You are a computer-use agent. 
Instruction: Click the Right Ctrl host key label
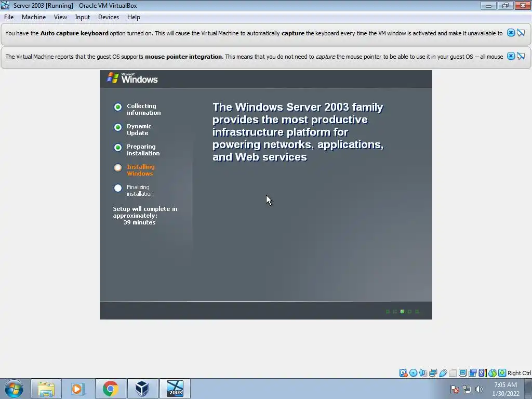point(519,373)
